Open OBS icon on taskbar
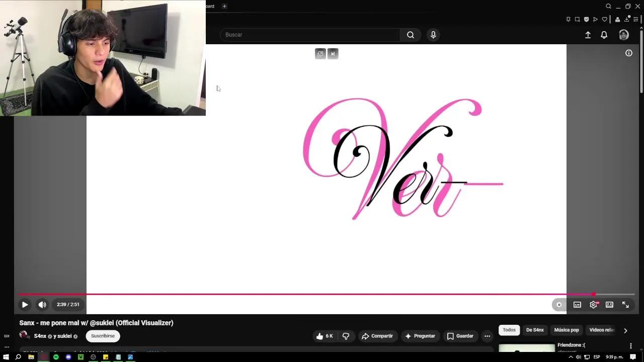This screenshot has width=644, height=362. 93,357
